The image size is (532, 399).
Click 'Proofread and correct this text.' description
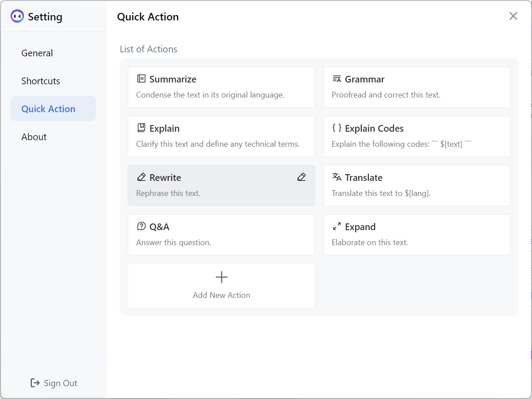pyautogui.click(x=386, y=95)
